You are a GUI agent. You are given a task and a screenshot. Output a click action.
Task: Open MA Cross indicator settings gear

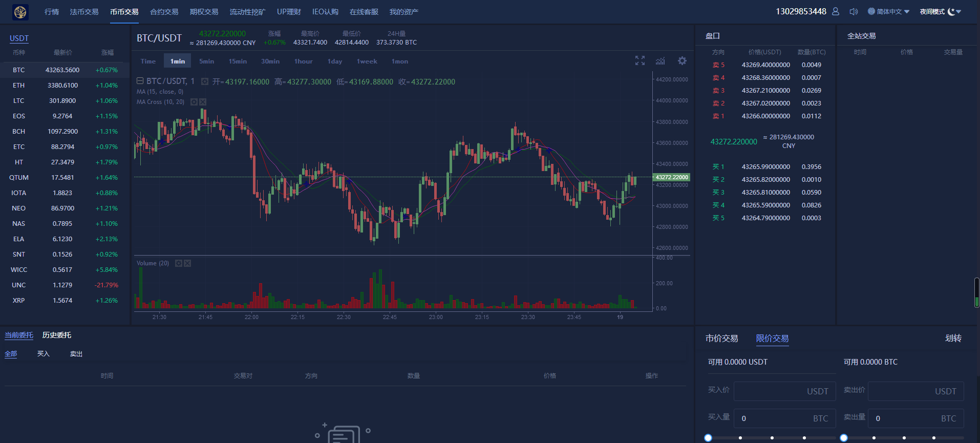pyautogui.click(x=194, y=102)
